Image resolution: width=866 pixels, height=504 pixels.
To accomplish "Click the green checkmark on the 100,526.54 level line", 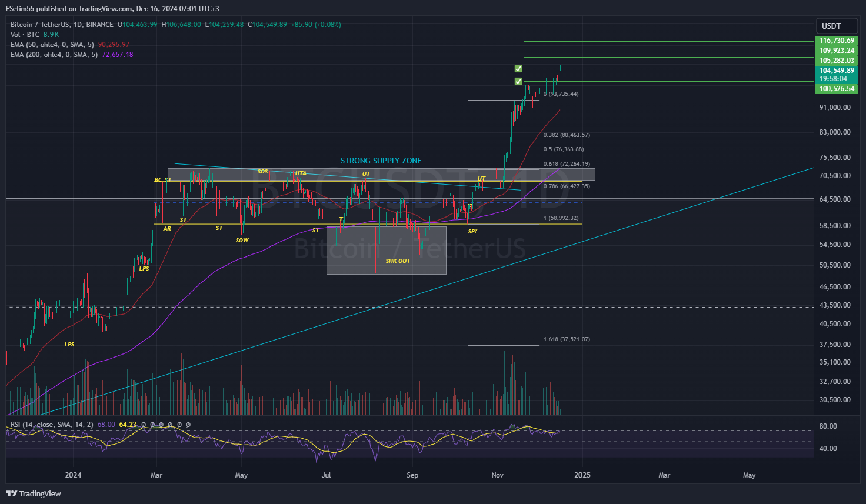I will coord(518,81).
